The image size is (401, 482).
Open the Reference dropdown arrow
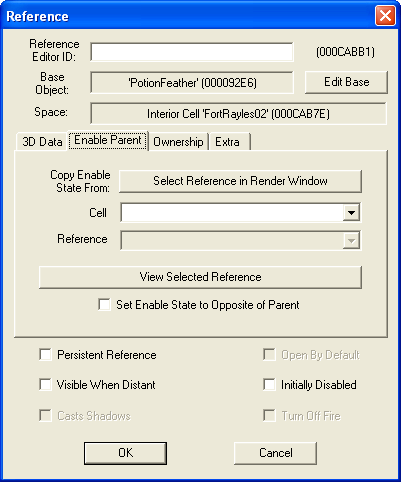coord(351,240)
